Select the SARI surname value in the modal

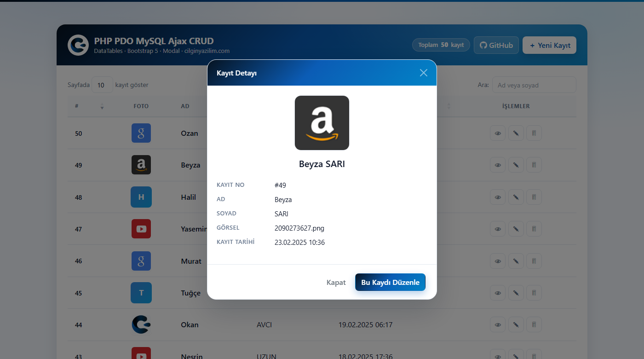pyautogui.click(x=282, y=214)
